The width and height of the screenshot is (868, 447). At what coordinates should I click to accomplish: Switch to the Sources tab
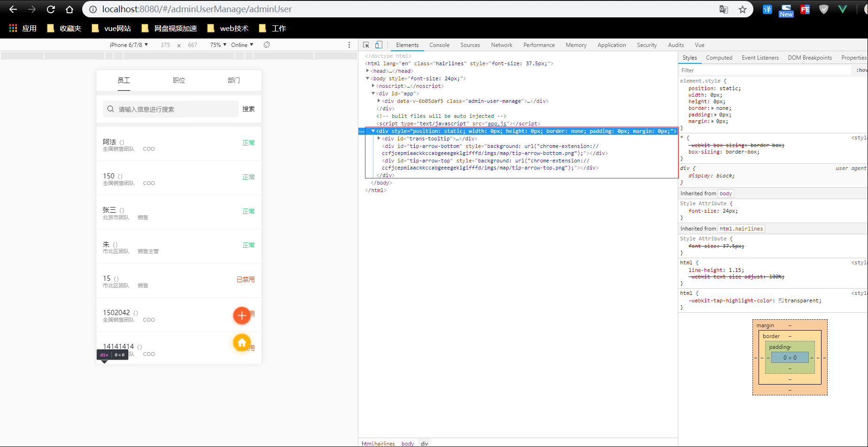(x=470, y=45)
